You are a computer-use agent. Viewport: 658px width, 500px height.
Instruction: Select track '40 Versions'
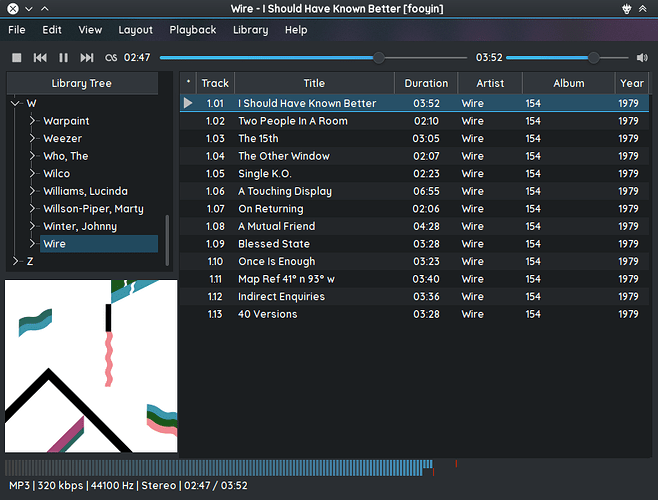[x=415, y=314]
